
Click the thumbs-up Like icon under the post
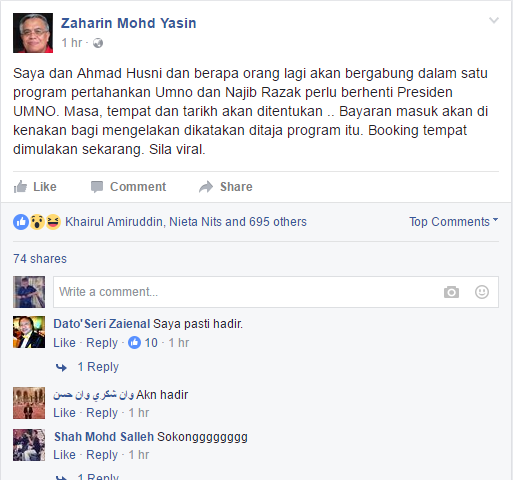click(20, 187)
